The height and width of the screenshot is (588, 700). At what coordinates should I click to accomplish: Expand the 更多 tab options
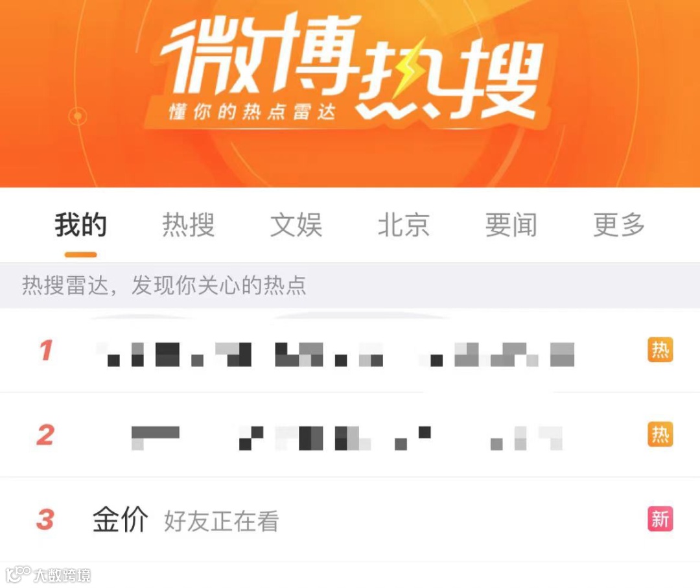(x=619, y=224)
